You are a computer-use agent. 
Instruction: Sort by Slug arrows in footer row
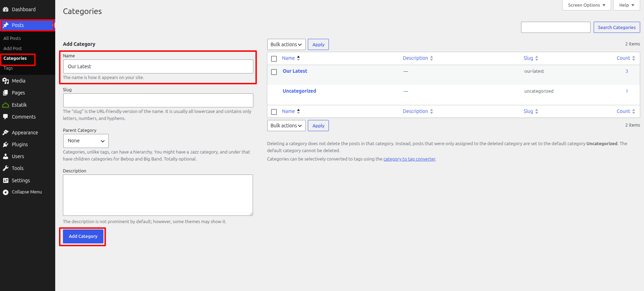537,111
